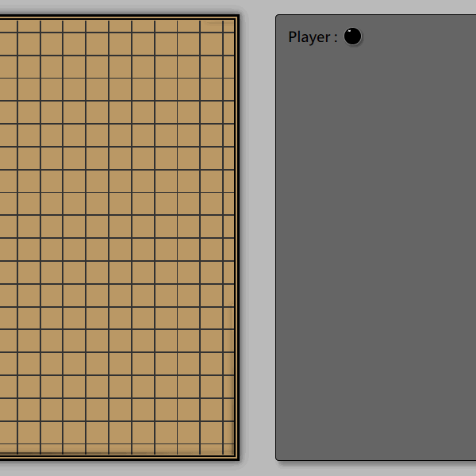Click the black stone current-player indicator
Image resolution: width=476 pixels, height=476 pixels.
click(352, 36)
